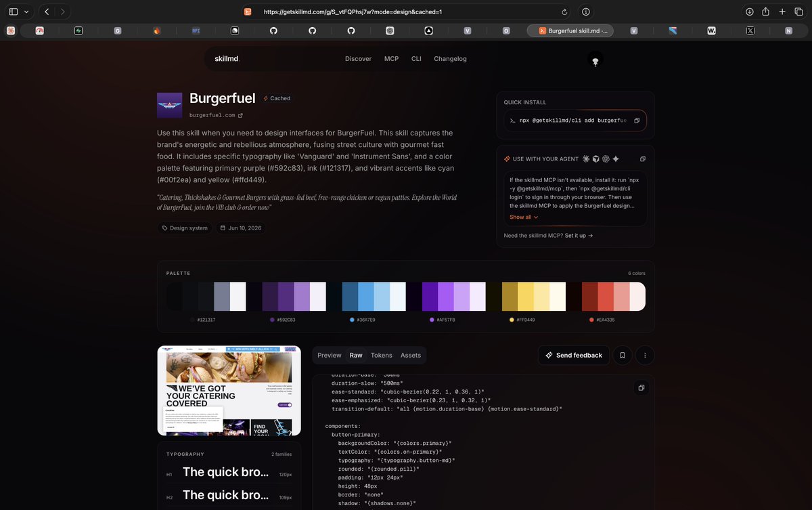Open a new Safari tab
Screen dimensions: 812x510
782,12
